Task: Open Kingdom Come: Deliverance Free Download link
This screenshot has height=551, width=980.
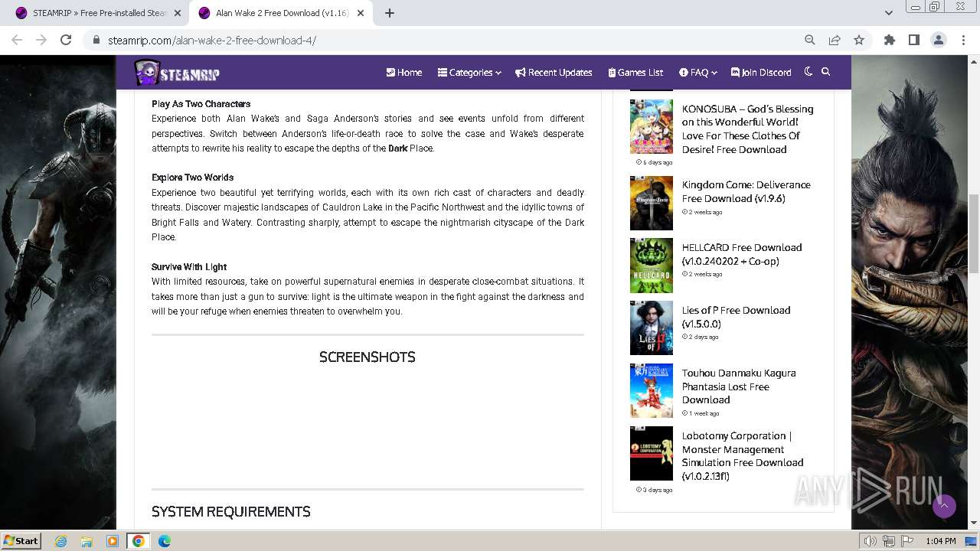Action: pyautogui.click(x=746, y=191)
